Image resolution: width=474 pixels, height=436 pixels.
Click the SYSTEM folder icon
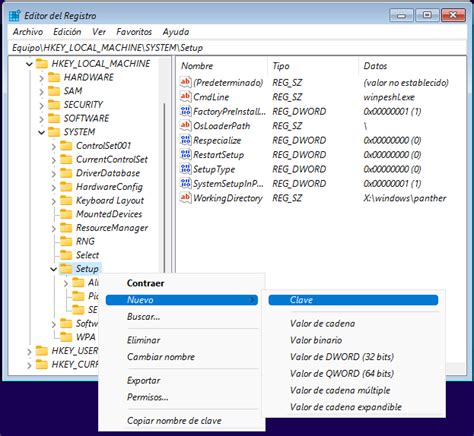coord(54,132)
